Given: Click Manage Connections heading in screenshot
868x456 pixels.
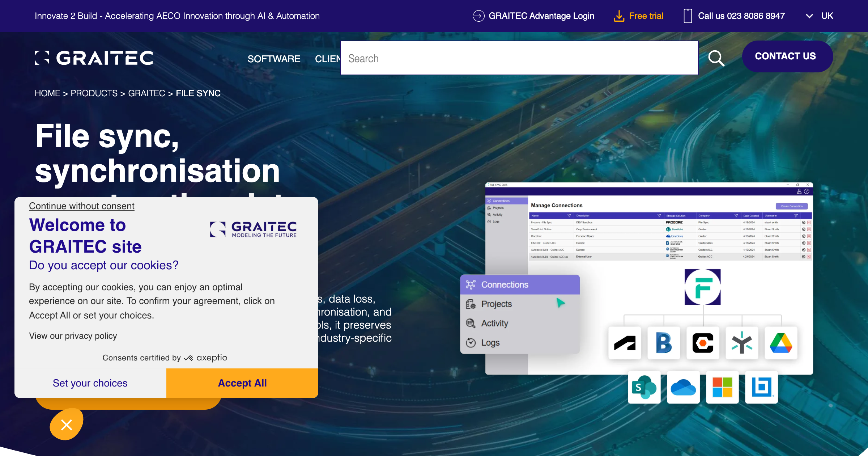Looking at the screenshot, I should pos(557,205).
